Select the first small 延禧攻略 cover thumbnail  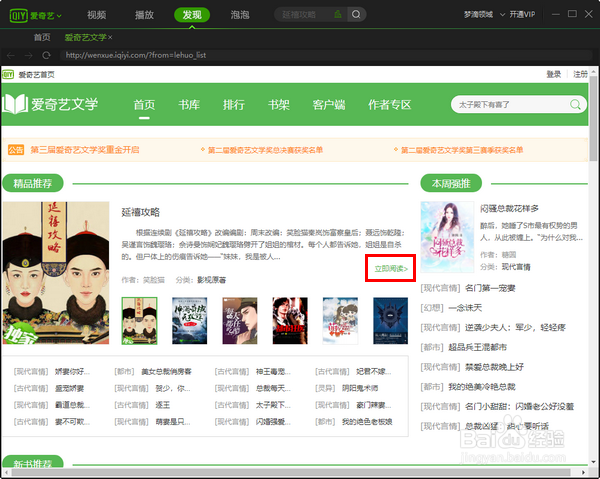[139, 321]
